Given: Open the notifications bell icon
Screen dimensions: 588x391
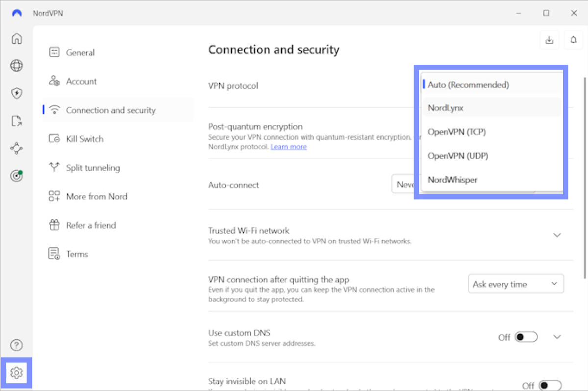Looking at the screenshot, I should [x=573, y=41].
